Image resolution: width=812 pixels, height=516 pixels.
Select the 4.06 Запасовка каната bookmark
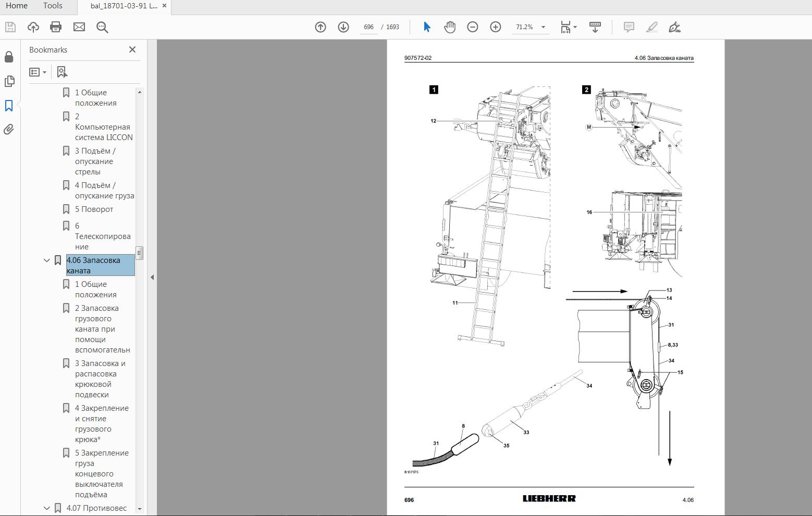click(100, 266)
